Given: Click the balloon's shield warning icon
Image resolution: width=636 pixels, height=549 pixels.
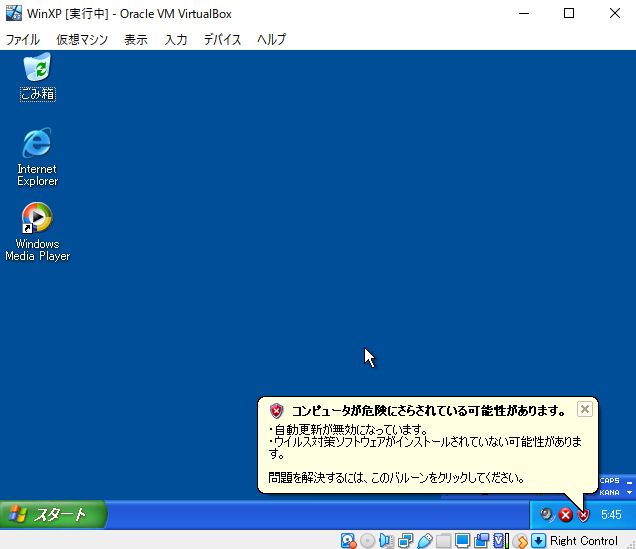Looking at the screenshot, I should (x=276, y=411).
